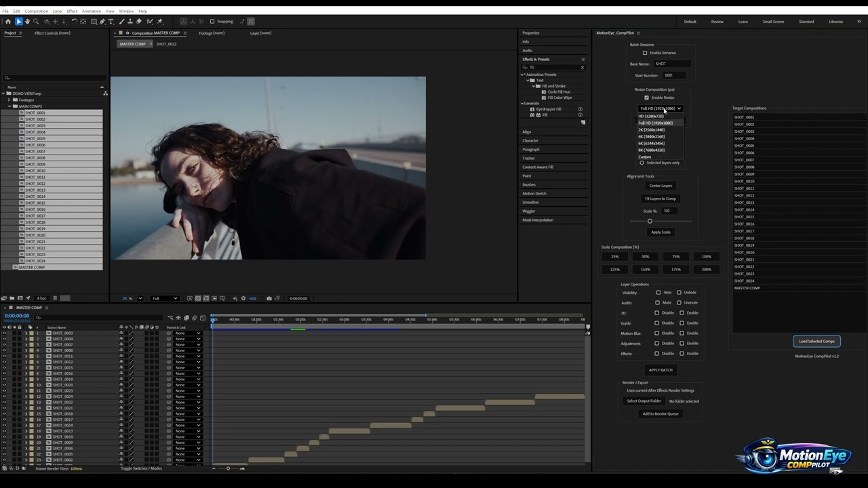Expand the SHOT_0007 layer properties
The image size is (868, 488).
coord(26,344)
